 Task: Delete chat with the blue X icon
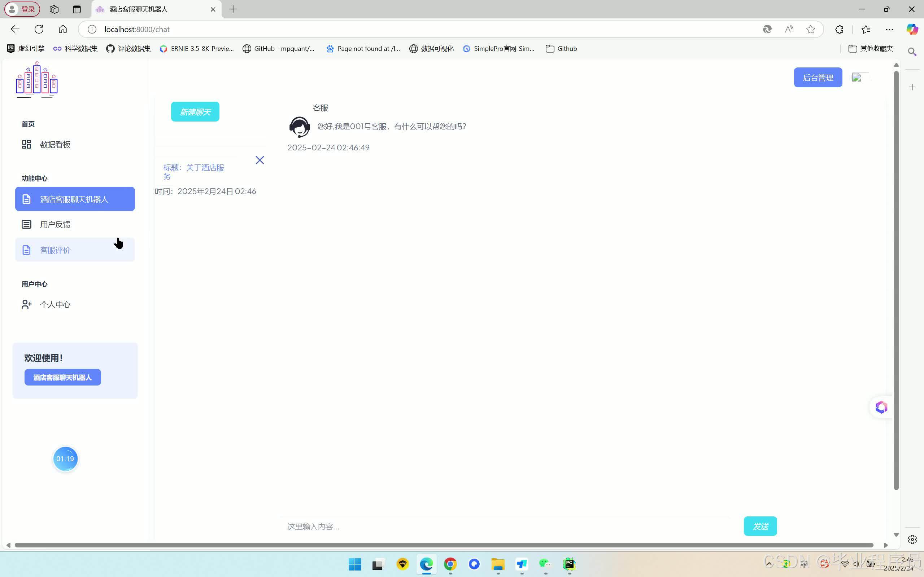tap(260, 160)
